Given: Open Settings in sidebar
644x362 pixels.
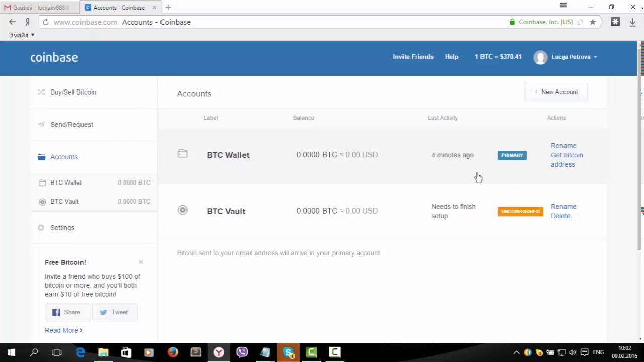Looking at the screenshot, I should 62,228.
